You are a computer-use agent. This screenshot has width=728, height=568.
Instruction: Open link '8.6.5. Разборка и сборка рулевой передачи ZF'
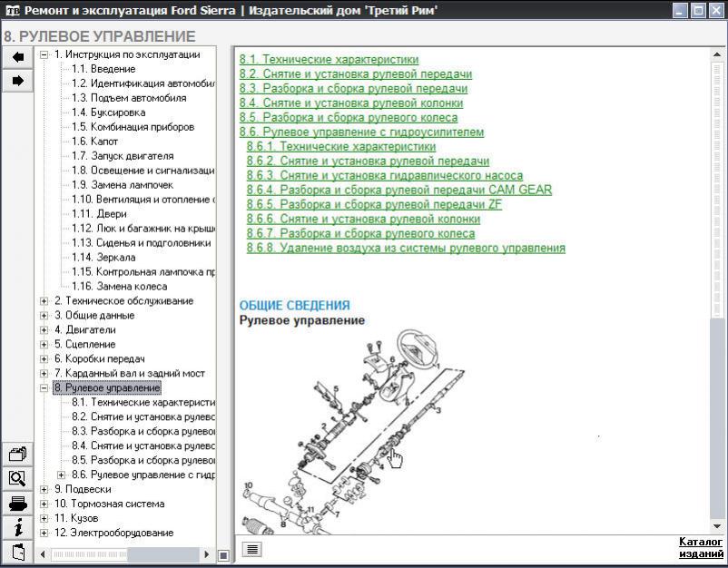(374, 204)
